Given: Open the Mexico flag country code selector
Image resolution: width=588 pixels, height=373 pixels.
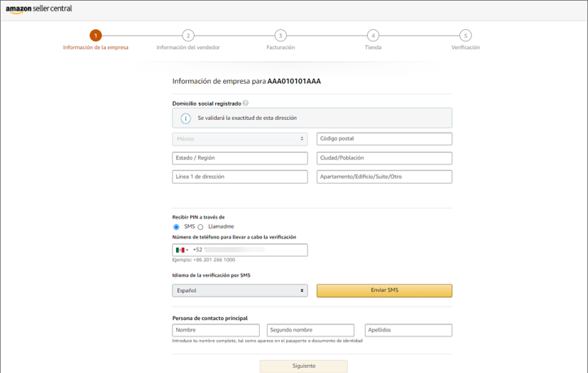Looking at the screenshot, I should click(182, 250).
